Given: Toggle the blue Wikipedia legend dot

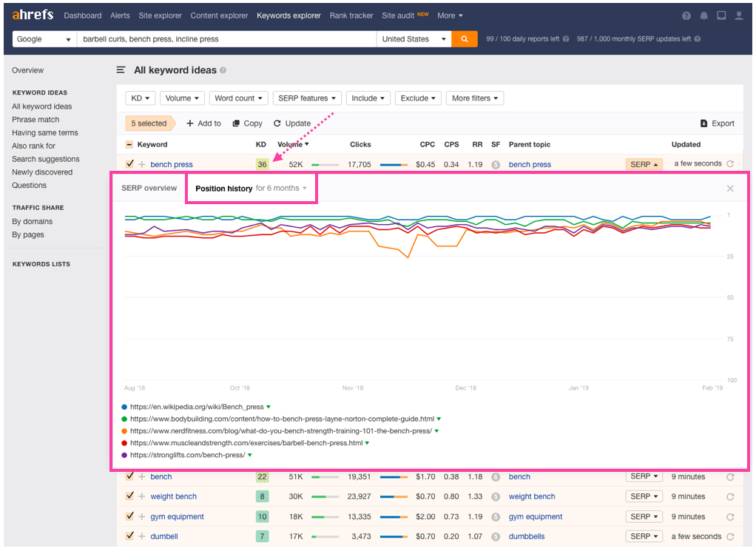Looking at the screenshot, I should (x=124, y=408).
